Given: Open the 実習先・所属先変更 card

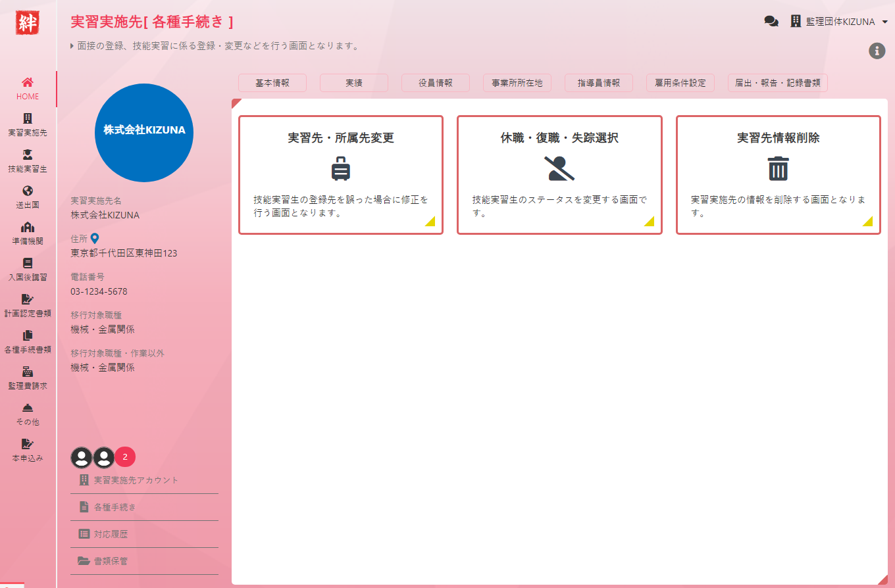Looking at the screenshot, I should click(x=340, y=175).
